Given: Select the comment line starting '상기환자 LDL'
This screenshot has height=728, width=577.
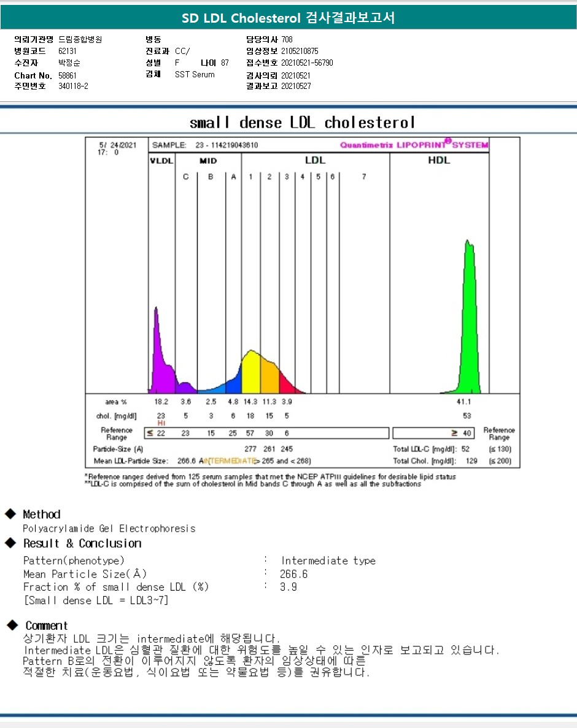Looking at the screenshot, I should tap(152, 639).
